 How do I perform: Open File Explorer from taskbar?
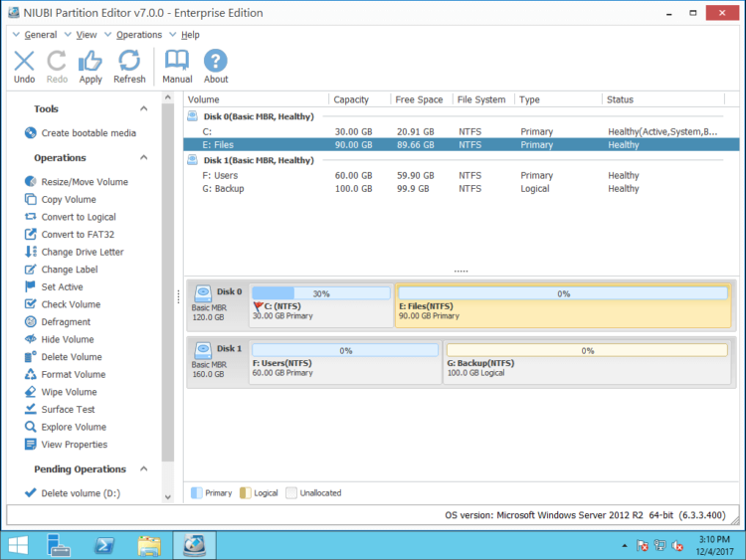coord(149,545)
